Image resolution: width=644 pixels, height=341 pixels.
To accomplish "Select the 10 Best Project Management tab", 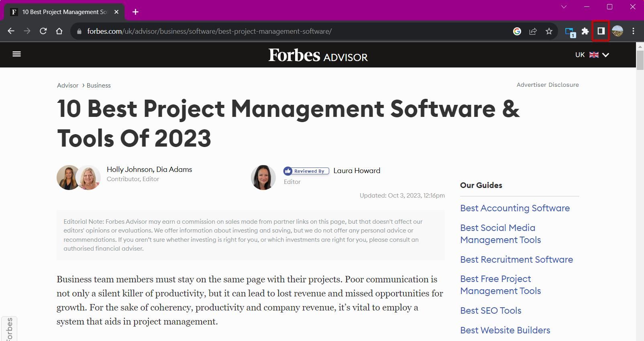I will tap(64, 12).
